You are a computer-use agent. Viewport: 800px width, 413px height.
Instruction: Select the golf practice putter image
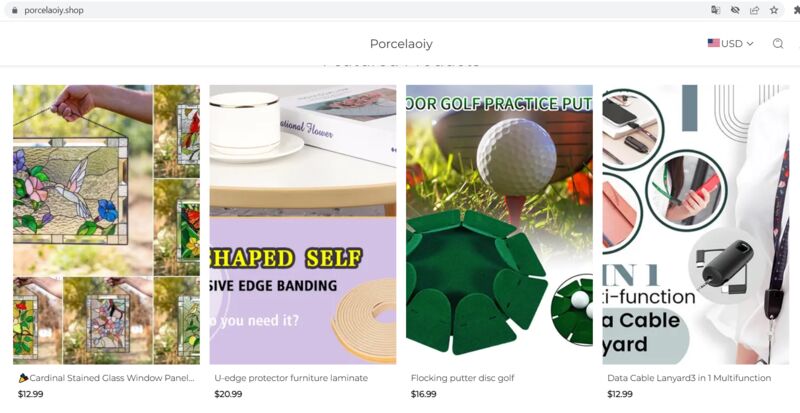[x=499, y=224]
